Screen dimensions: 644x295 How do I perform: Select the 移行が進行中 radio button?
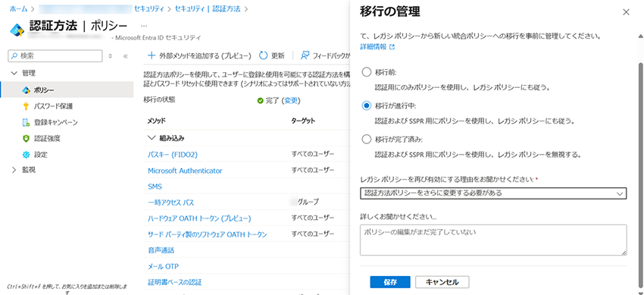[x=366, y=106]
